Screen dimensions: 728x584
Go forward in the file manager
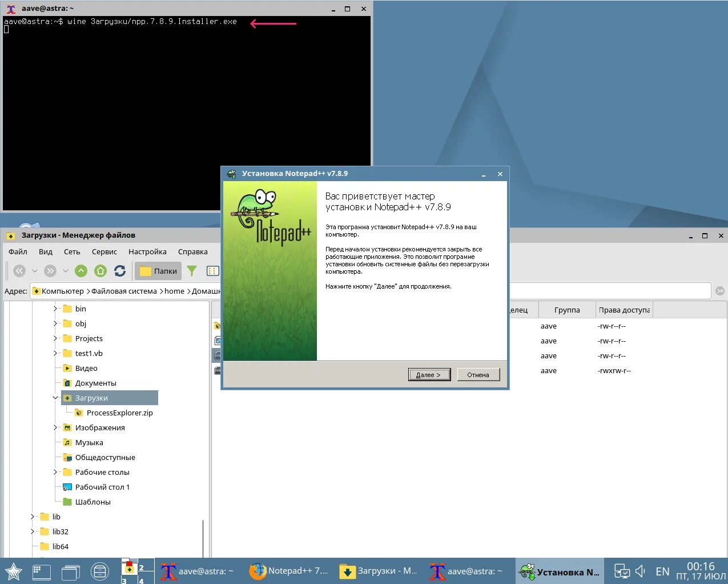50,271
